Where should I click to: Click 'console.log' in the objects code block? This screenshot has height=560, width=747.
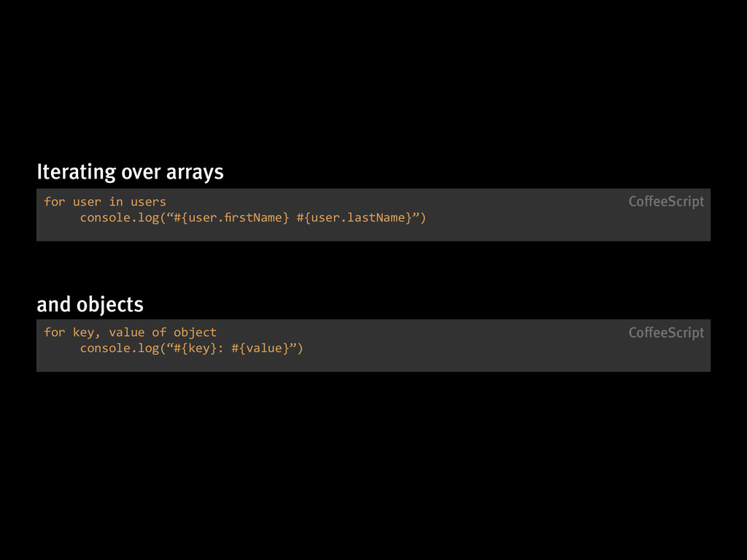tap(119, 348)
